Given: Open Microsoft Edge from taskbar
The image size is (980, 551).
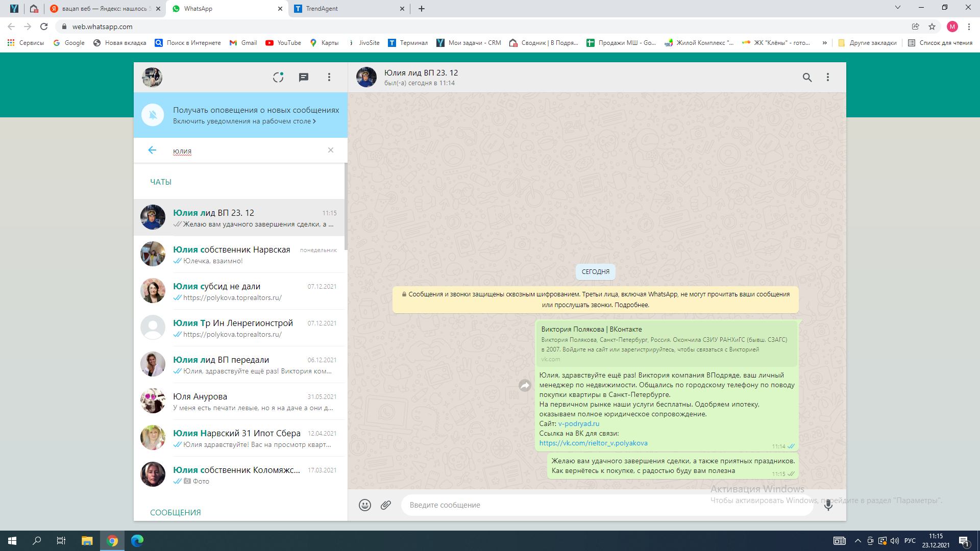Looking at the screenshot, I should coord(137,541).
